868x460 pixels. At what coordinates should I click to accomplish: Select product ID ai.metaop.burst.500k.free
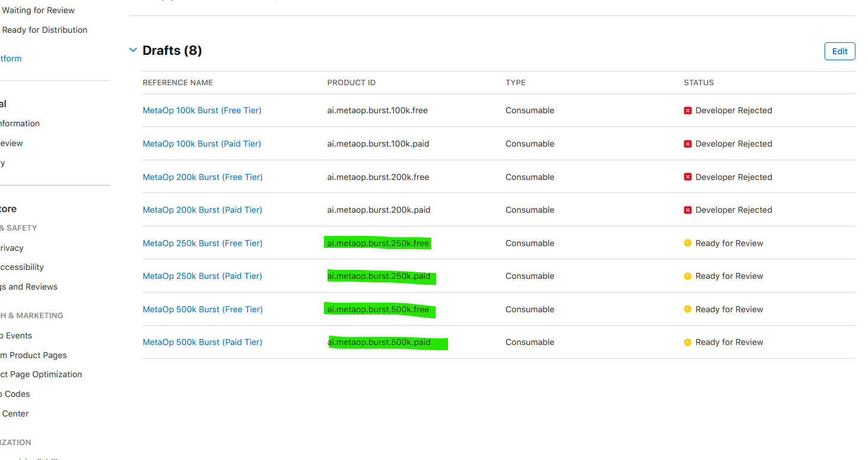tap(378, 309)
